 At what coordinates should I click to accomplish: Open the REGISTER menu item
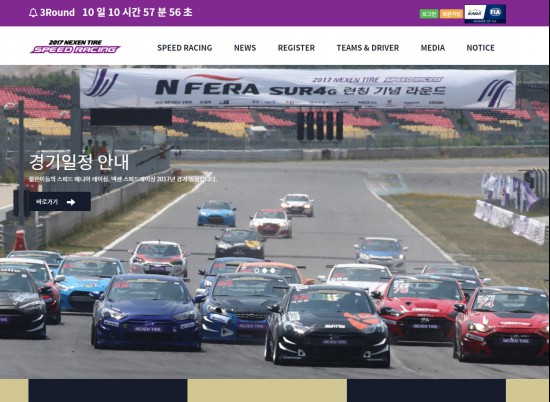296,48
